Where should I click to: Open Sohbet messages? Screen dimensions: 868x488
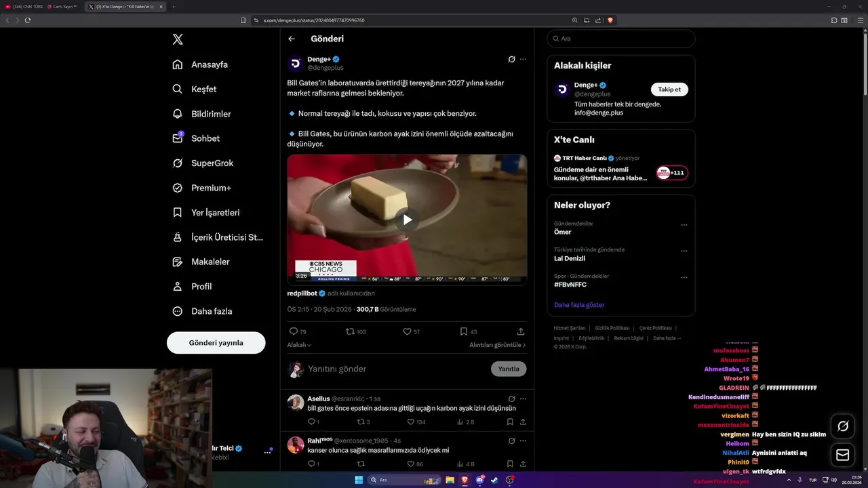pos(196,138)
